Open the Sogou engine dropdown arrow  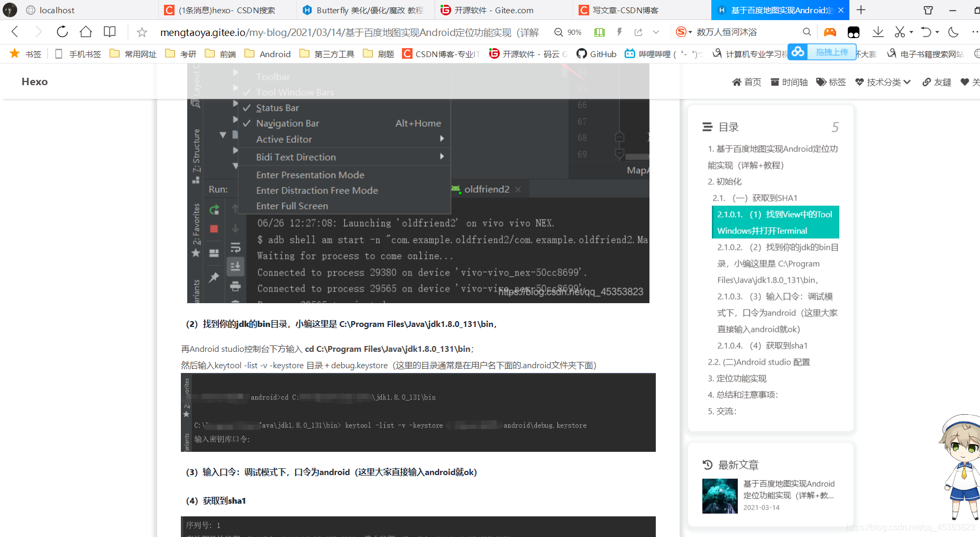(690, 32)
